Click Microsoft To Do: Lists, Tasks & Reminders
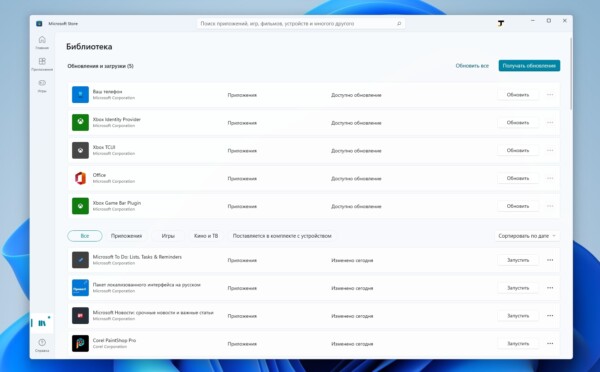 [137, 257]
